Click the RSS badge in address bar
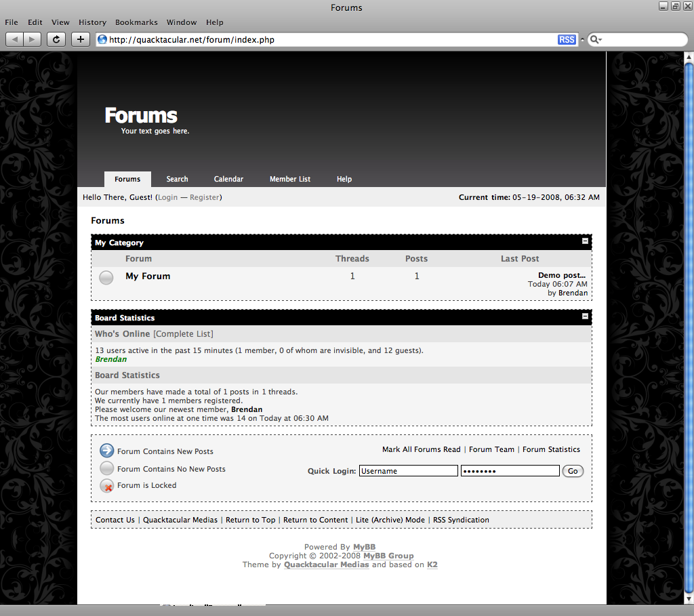This screenshot has width=694, height=616. [x=567, y=40]
